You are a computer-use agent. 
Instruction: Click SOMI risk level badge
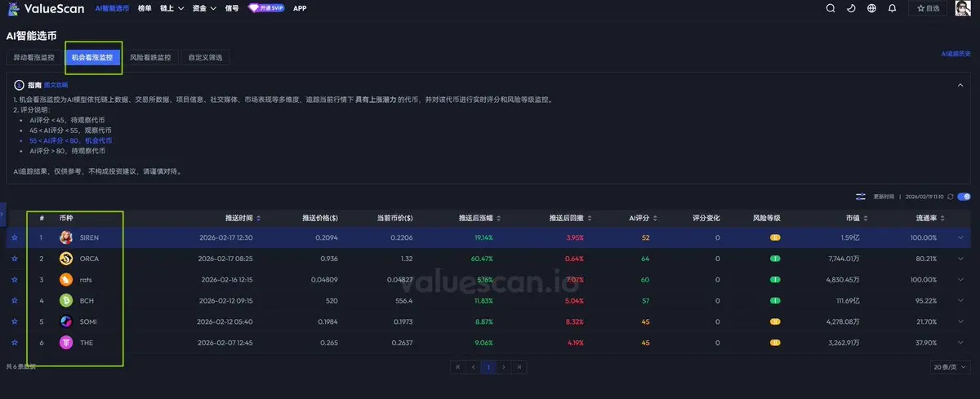click(775, 321)
